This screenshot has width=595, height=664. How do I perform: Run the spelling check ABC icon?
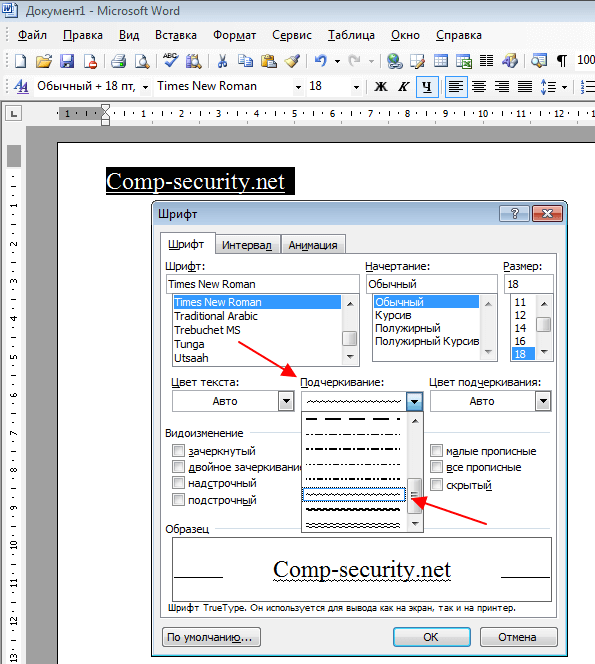point(171,61)
